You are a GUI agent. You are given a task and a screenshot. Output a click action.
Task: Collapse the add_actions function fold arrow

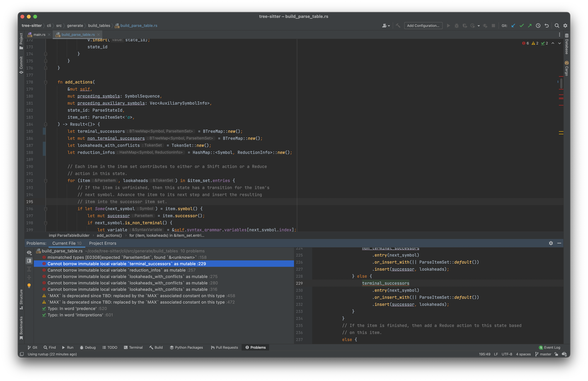[x=46, y=82]
